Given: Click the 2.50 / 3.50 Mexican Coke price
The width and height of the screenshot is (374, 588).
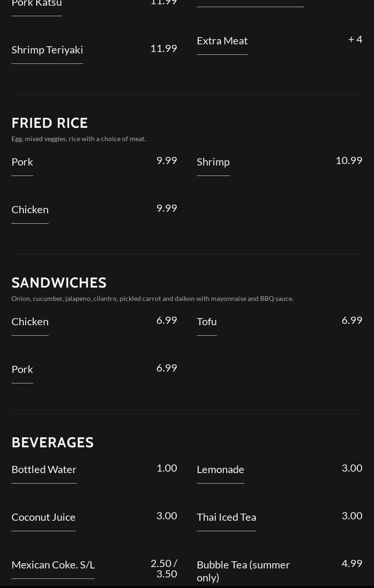Looking at the screenshot, I should click(164, 568).
